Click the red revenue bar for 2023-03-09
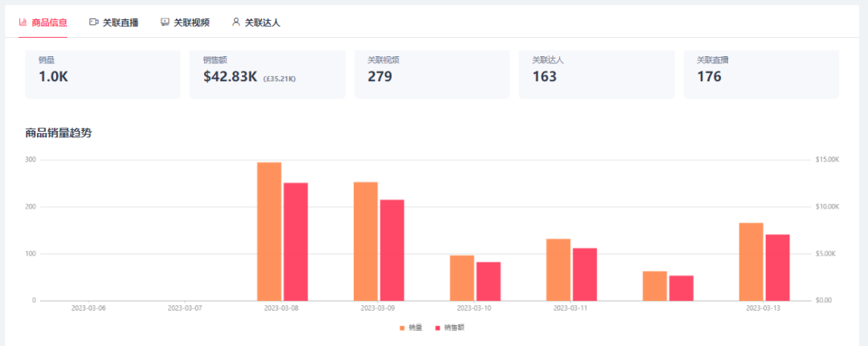 pos(392,250)
